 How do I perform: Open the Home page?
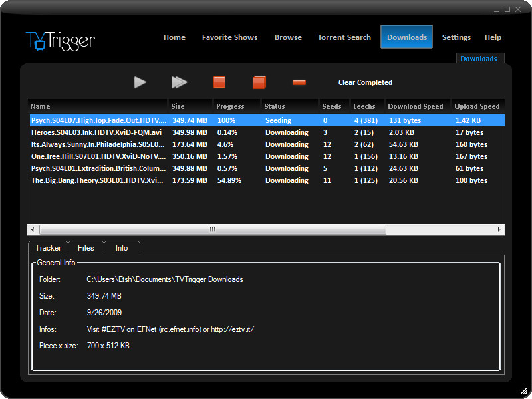[x=174, y=37]
